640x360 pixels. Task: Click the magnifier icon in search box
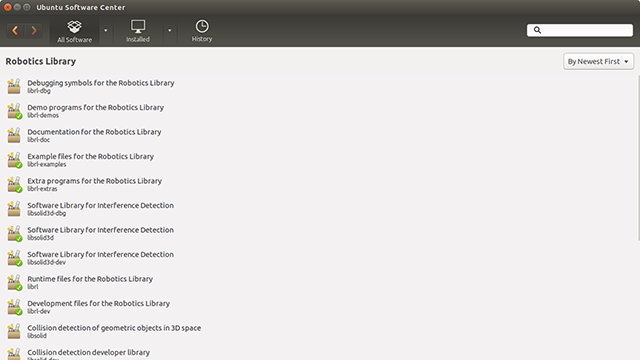pyautogui.click(x=537, y=30)
